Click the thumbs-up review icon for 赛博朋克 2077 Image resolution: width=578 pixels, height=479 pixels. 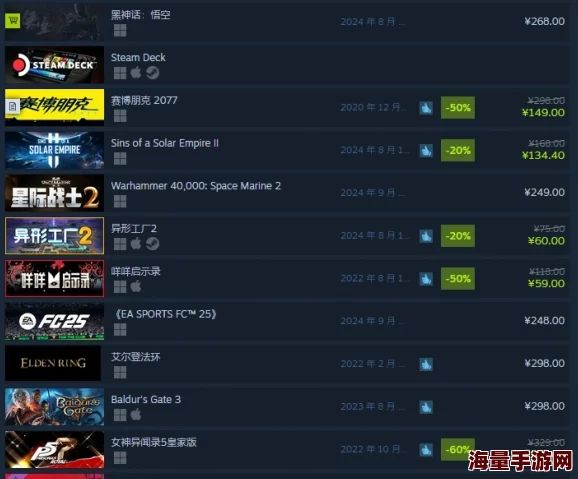pos(426,108)
